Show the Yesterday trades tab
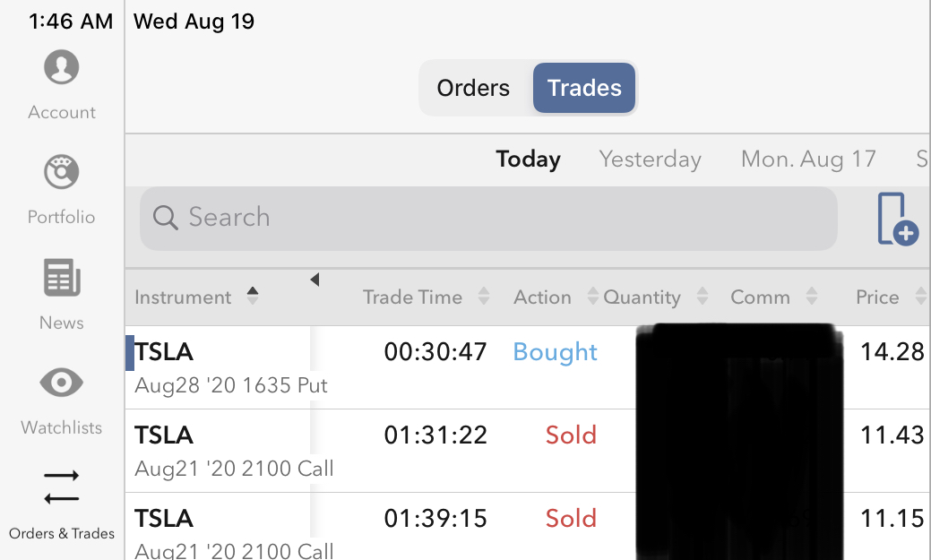Viewport: 931px width, 560px height. click(650, 159)
